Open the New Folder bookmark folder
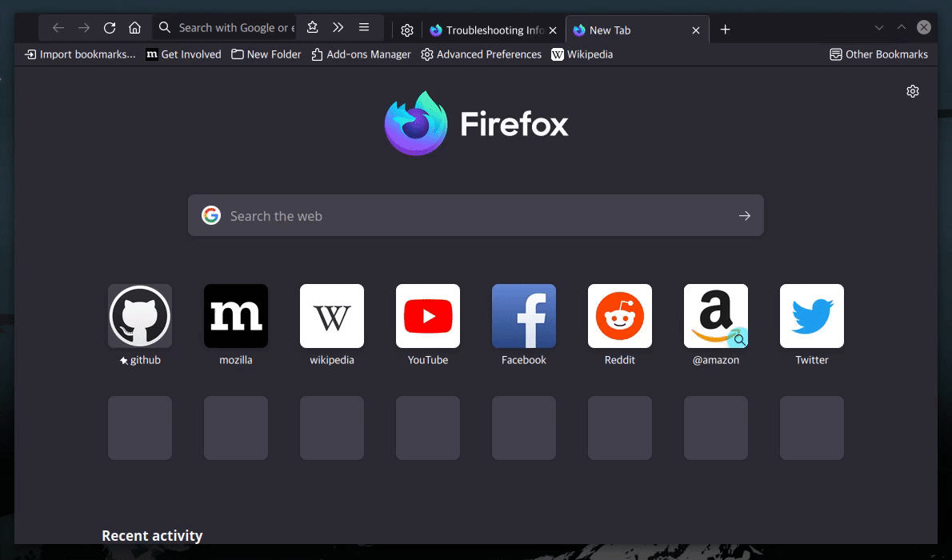952x560 pixels. pos(266,54)
